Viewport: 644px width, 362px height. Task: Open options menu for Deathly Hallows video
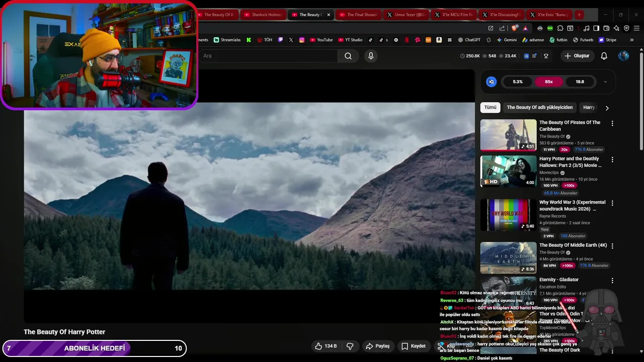pos(612,159)
